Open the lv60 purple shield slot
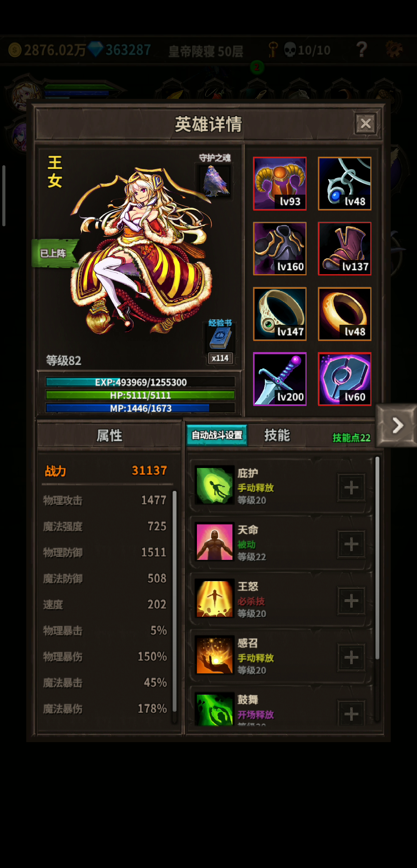This screenshot has height=868, width=417. point(344,379)
